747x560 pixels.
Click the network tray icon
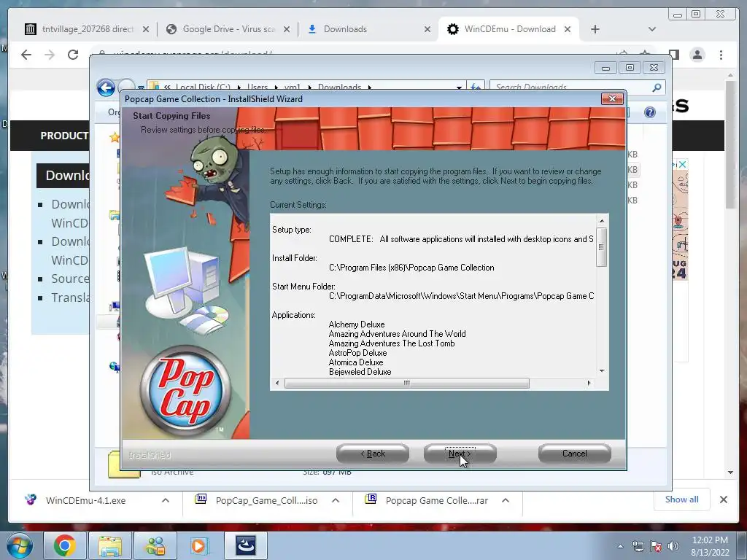[638, 546]
